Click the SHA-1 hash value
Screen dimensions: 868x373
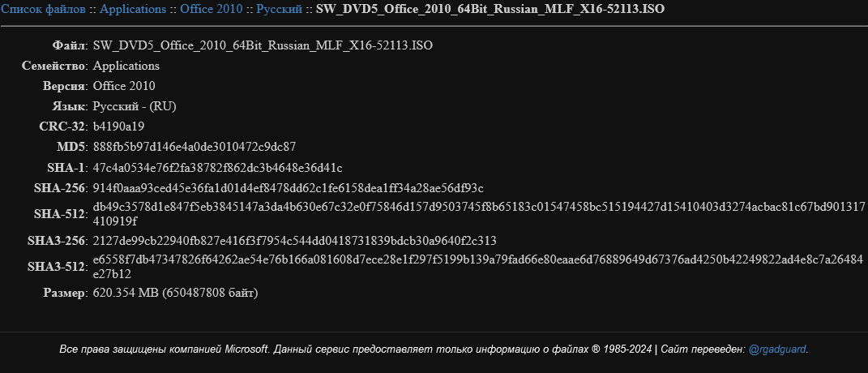pos(217,167)
